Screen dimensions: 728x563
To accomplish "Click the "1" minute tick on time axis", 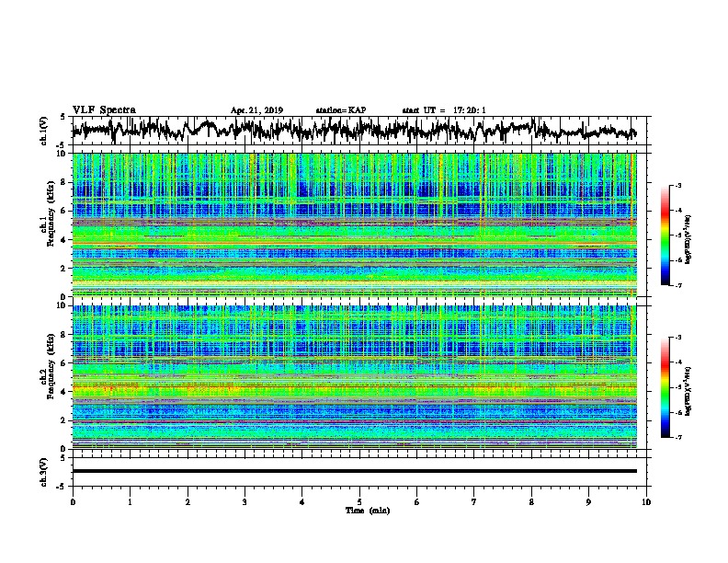I will (130, 502).
